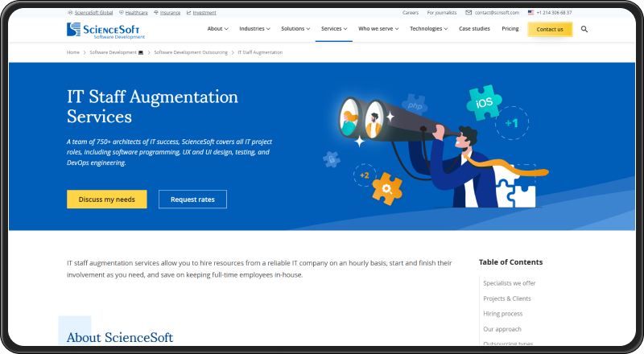Open the Technologies dropdown
The image size is (644, 354).
(428, 29)
